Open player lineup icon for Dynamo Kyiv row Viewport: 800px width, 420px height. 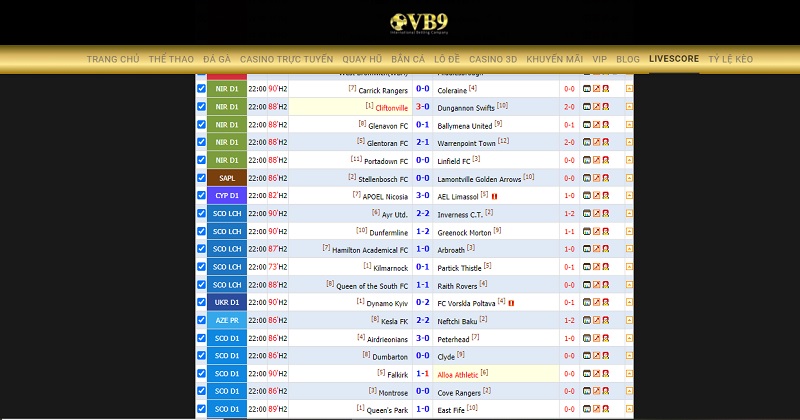tap(606, 302)
